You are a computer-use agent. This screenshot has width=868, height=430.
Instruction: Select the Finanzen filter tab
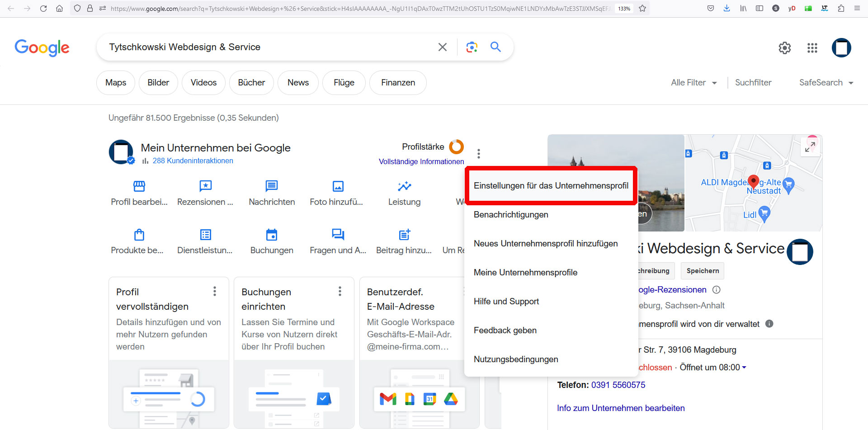coord(398,83)
